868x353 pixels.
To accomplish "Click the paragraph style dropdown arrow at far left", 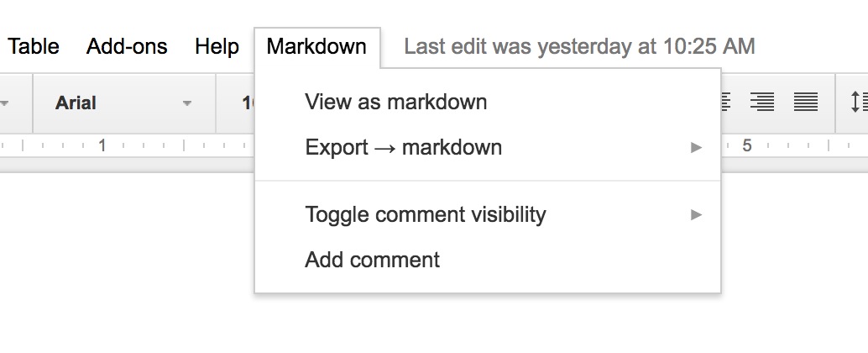I will click(x=5, y=103).
